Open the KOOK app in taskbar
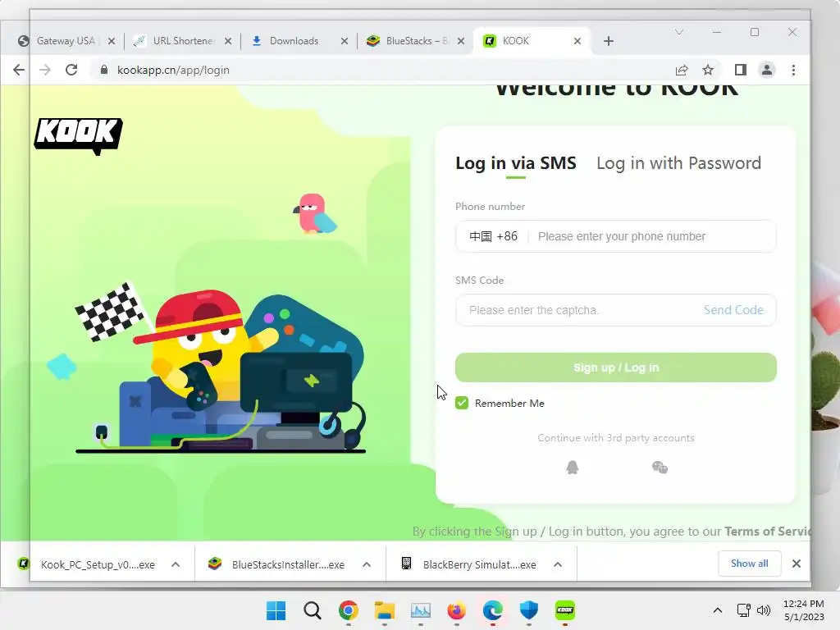 pyautogui.click(x=564, y=610)
